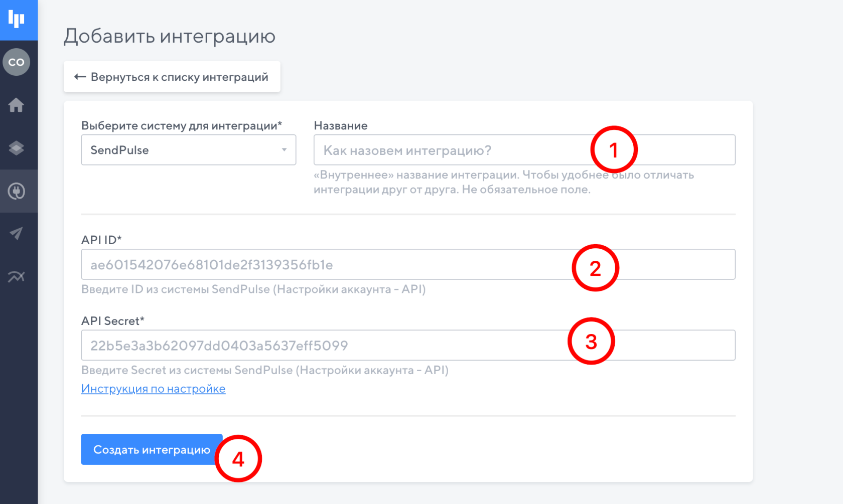Viewport: 843px width, 504px height.
Task: Open the analytics chart sidebar icon
Action: 17,276
